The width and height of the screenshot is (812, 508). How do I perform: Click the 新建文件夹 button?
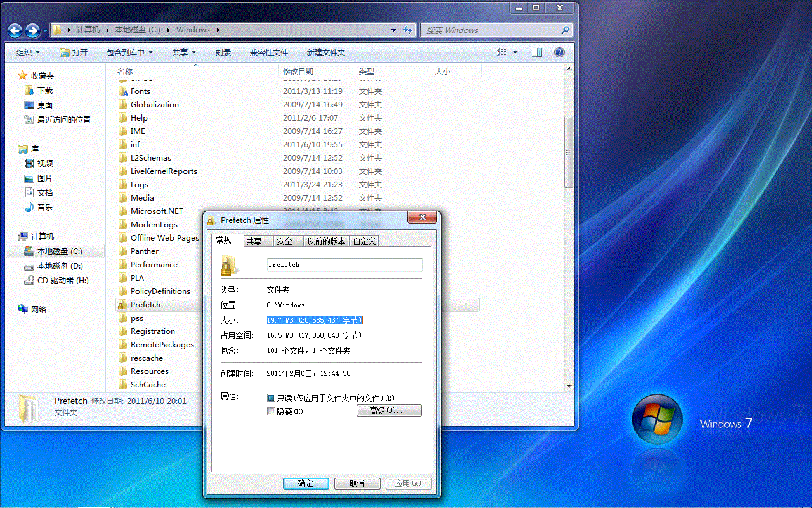point(326,52)
